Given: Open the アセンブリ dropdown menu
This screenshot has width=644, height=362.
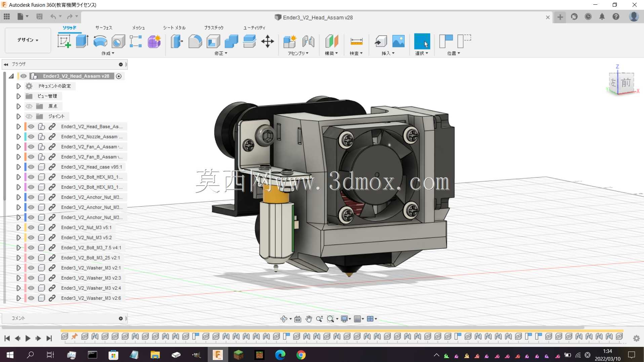Looking at the screenshot, I should pyautogui.click(x=298, y=53).
